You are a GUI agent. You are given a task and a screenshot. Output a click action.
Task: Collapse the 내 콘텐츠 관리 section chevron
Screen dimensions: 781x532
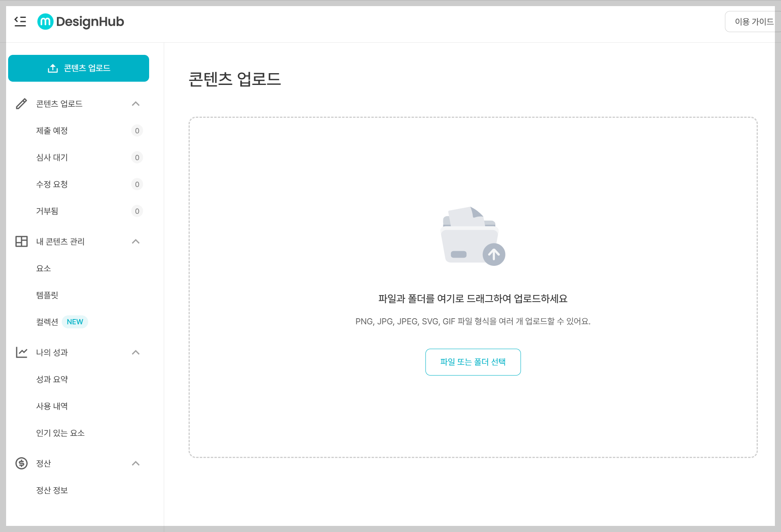pos(136,241)
